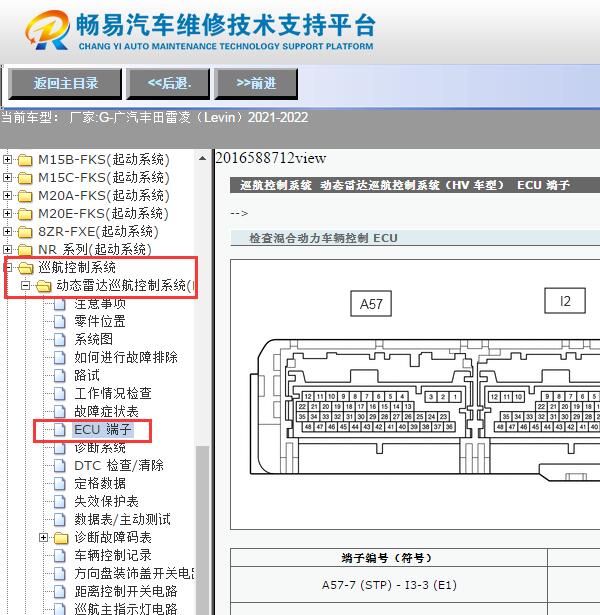Select the M20A-FKS(起动系统) folder label
The width and height of the screenshot is (600, 615).
coord(104,195)
